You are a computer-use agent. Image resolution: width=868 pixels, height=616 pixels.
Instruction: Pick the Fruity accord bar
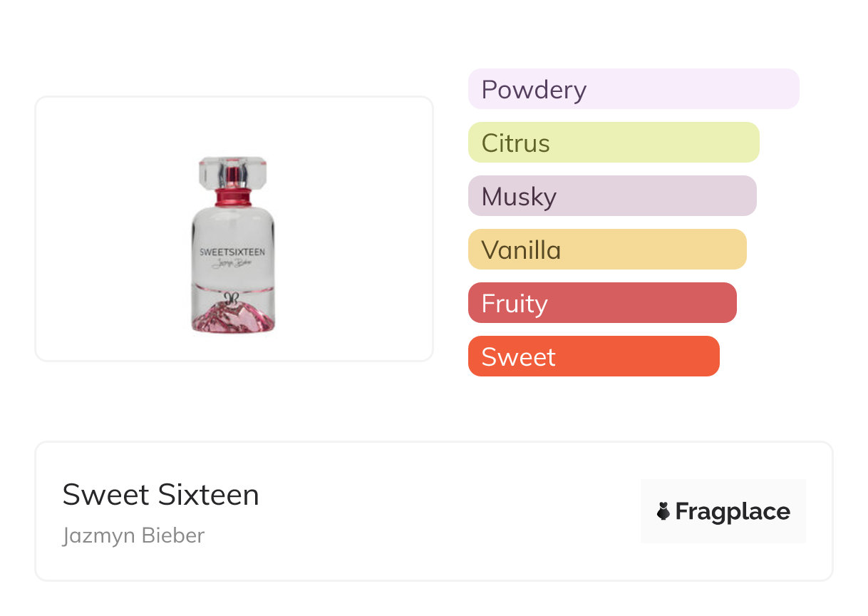tap(602, 303)
